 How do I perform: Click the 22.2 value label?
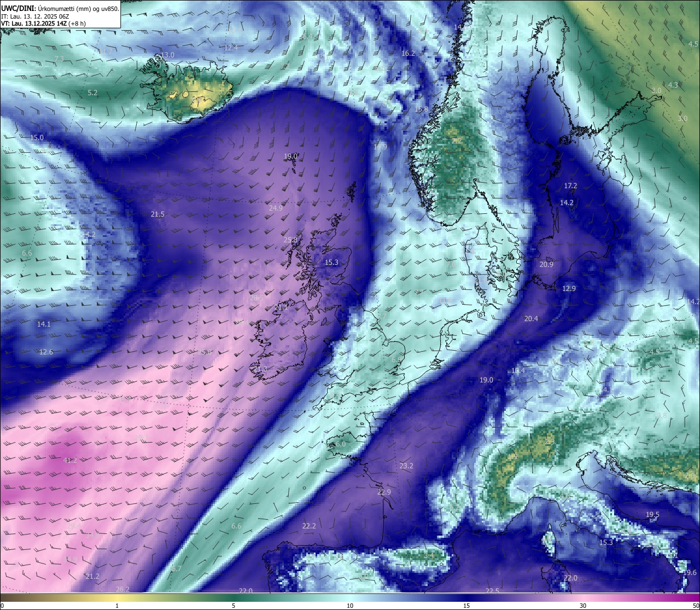pyautogui.click(x=309, y=526)
